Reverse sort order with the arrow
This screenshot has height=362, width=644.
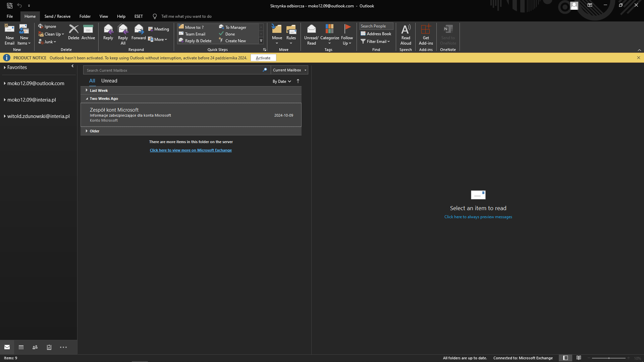click(x=298, y=81)
